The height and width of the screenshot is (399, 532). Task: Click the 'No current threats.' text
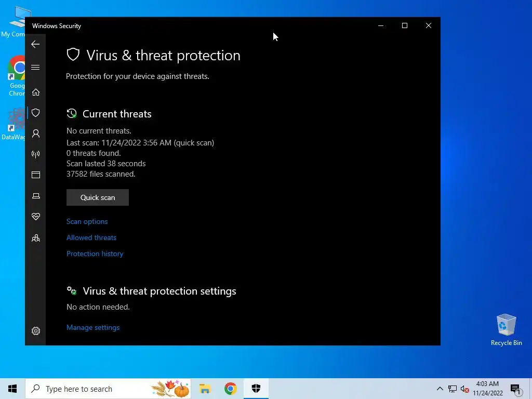pyautogui.click(x=99, y=131)
